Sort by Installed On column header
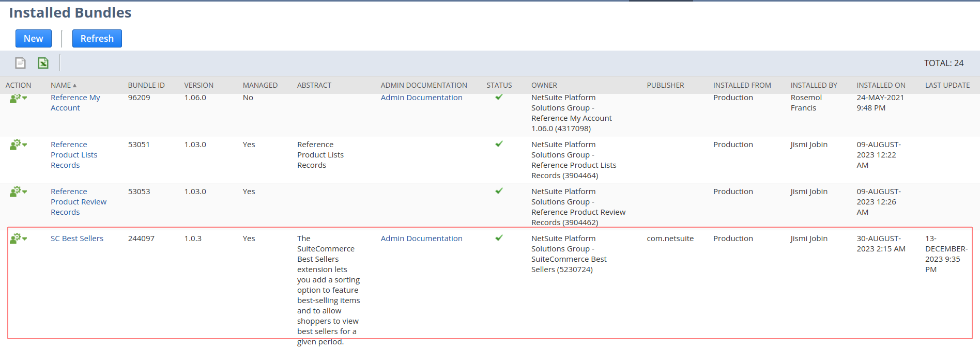The image size is (980, 349). (881, 85)
